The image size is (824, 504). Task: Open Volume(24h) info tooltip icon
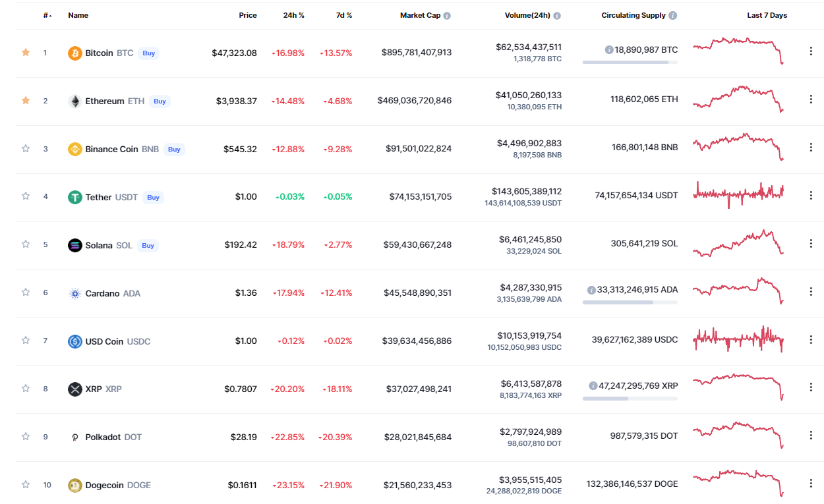(x=557, y=15)
